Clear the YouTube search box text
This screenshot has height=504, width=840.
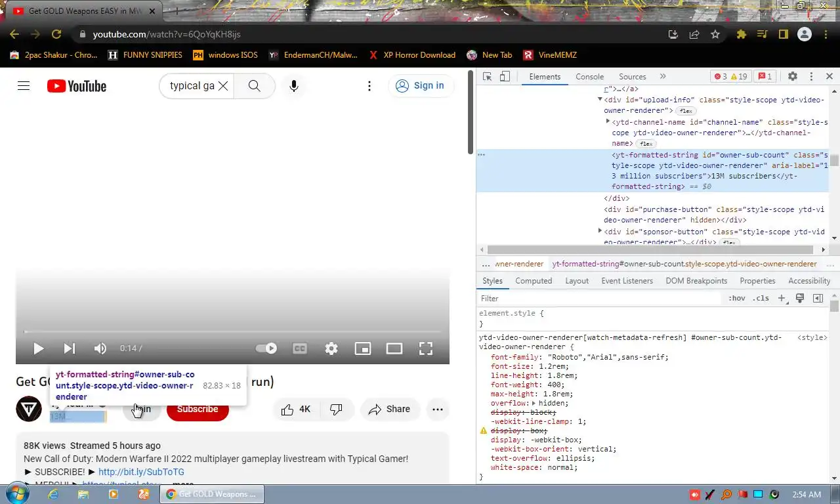(223, 86)
